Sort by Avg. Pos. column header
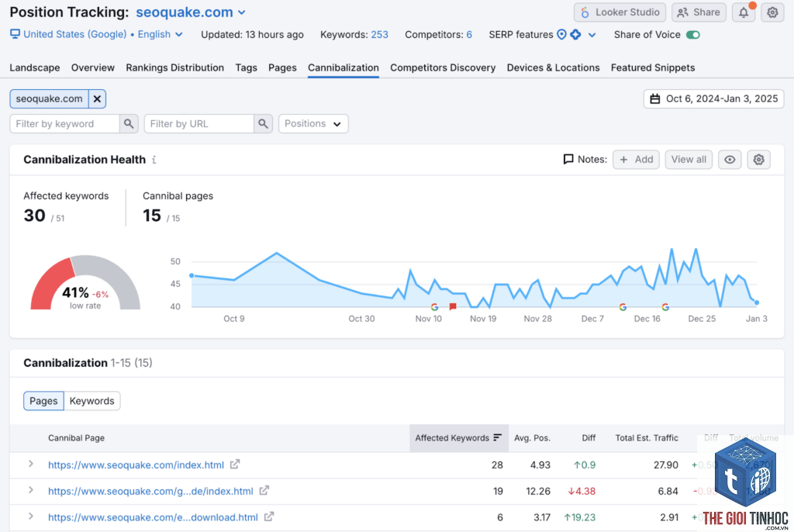This screenshot has height=532, width=794. 532,437
